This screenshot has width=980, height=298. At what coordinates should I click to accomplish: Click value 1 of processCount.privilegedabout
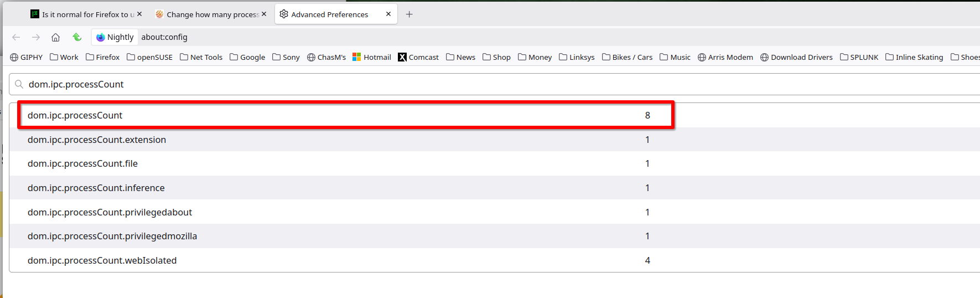tap(647, 212)
